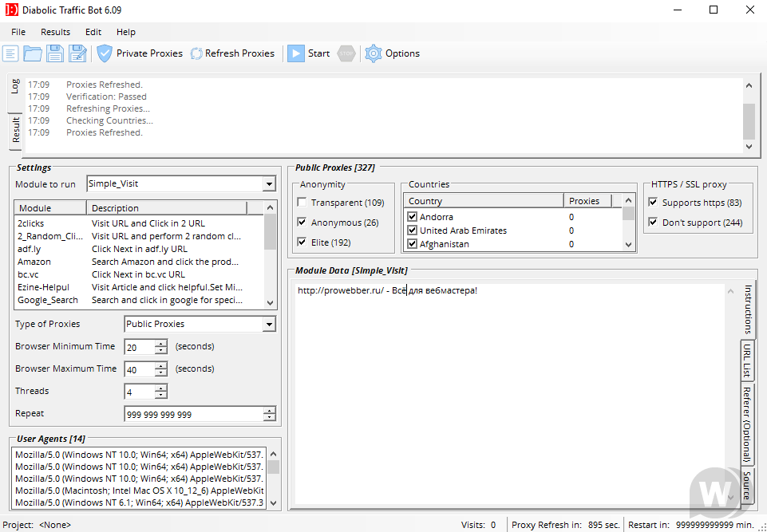Open Private Proxies shield button

[x=140, y=53]
